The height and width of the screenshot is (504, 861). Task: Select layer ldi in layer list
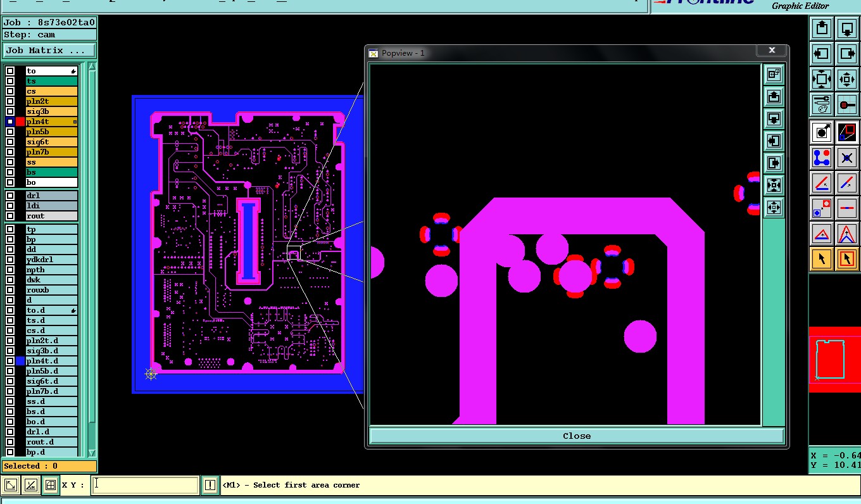click(52, 206)
